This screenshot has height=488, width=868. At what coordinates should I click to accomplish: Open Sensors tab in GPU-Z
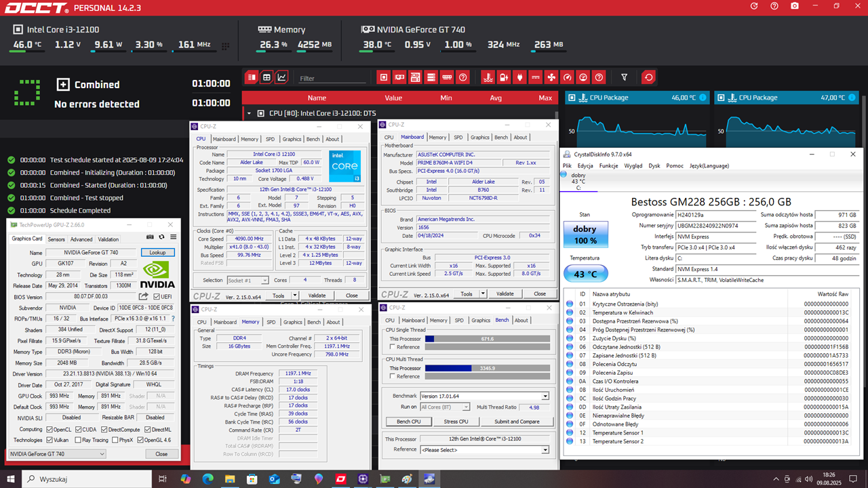point(56,239)
